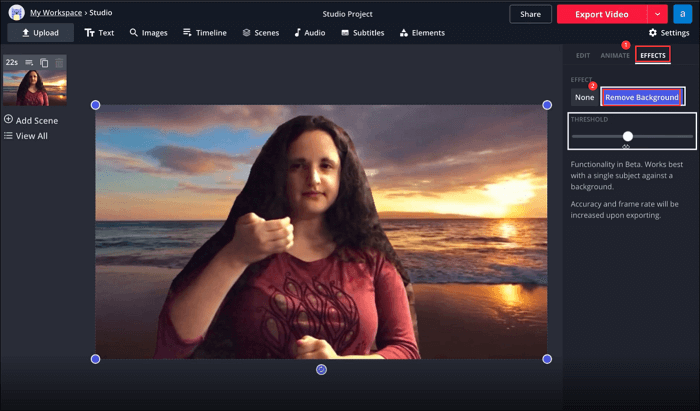Click Add Scene in the sidebar

pyautogui.click(x=31, y=120)
